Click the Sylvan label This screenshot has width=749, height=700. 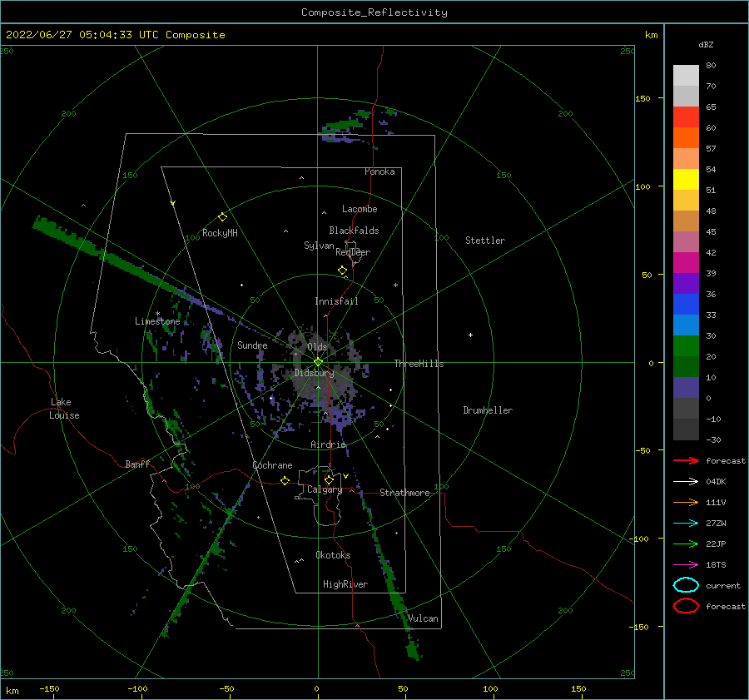pos(319,246)
